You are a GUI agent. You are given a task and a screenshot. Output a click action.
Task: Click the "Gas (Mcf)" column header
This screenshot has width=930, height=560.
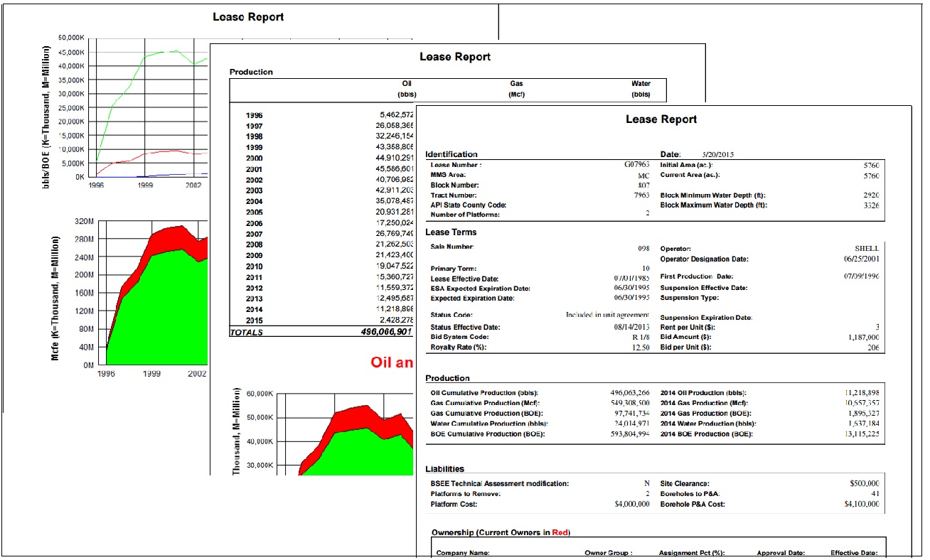pyautogui.click(x=517, y=89)
